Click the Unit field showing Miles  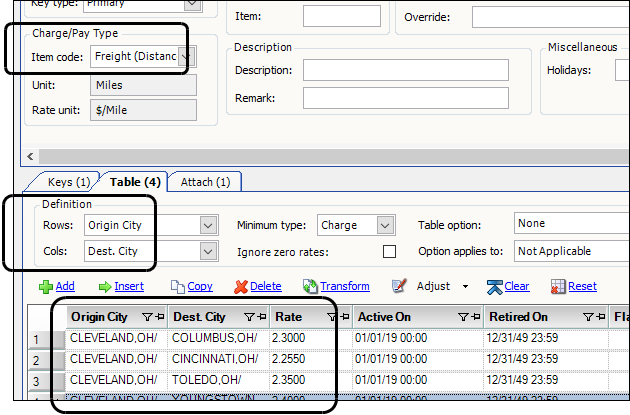click(143, 85)
